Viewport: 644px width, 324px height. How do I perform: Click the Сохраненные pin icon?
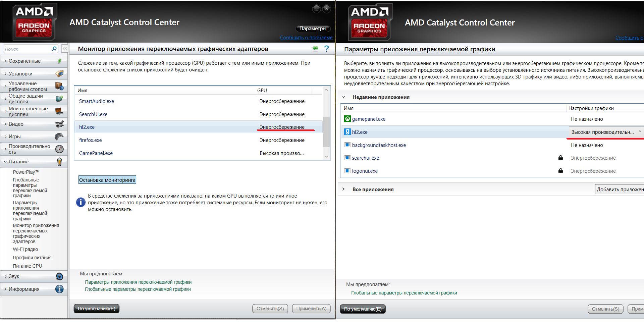(x=59, y=61)
